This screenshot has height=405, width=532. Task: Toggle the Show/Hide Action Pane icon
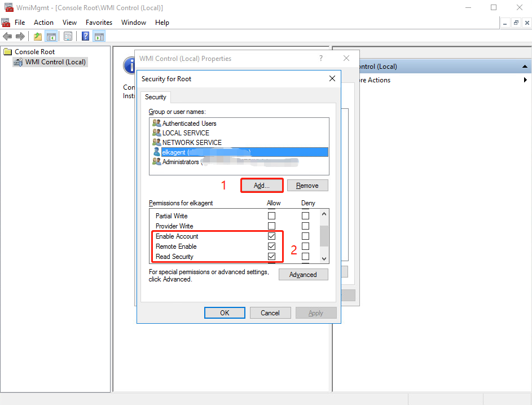[x=99, y=36]
